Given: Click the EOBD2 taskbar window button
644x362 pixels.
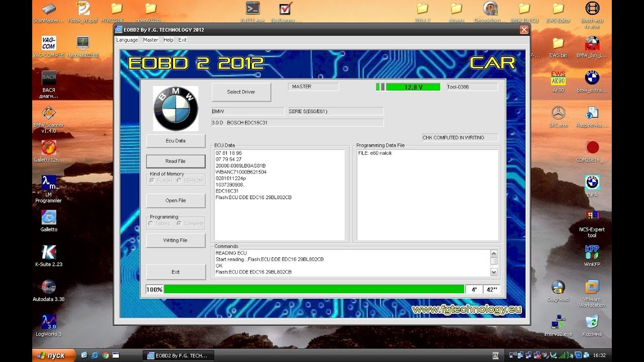Looking at the screenshot, I should (179, 355).
